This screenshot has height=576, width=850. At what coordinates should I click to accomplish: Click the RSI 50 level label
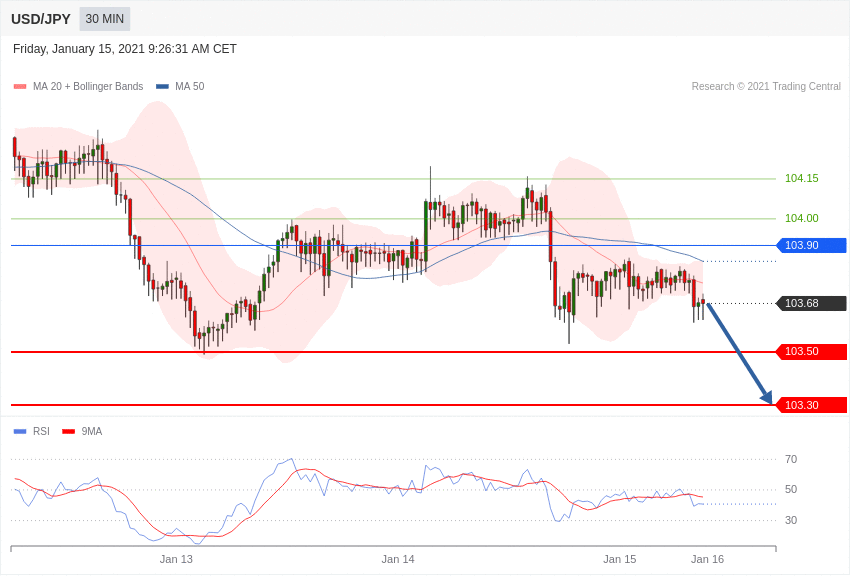pos(791,489)
